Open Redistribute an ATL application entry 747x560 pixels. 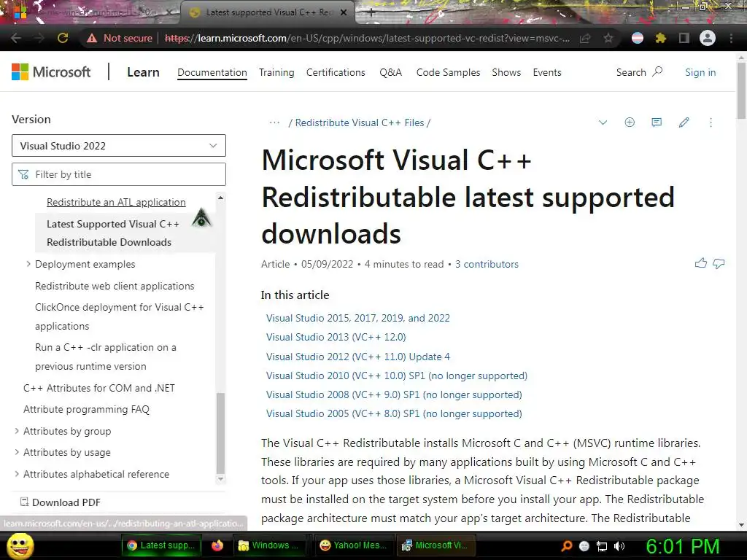116,203
